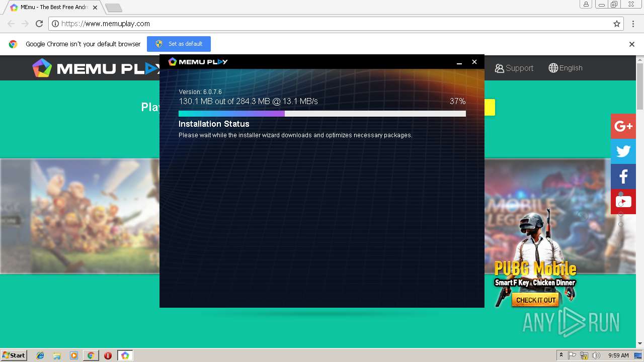Click the download speed status line
This screenshot has width=644, height=362.
[x=249, y=102]
